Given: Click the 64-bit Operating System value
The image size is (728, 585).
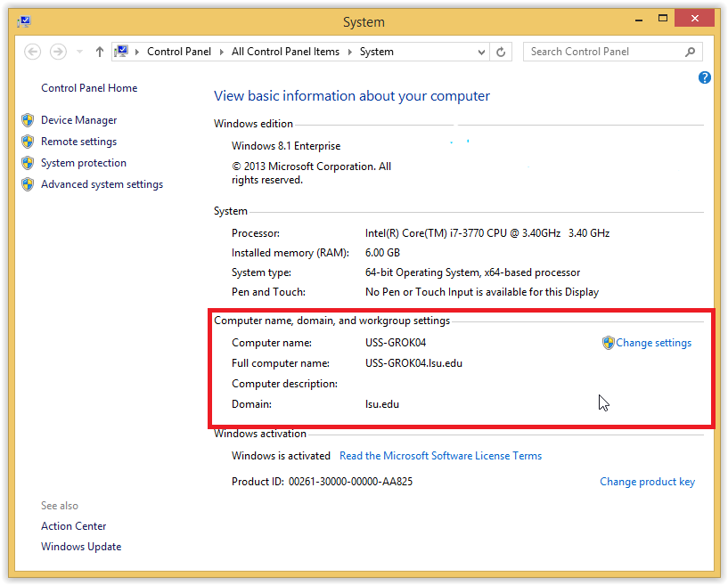Looking at the screenshot, I should click(472, 272).
